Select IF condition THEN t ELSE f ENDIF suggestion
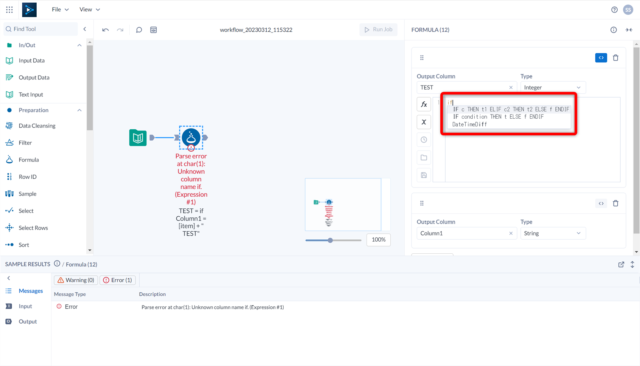This screenshot has width=640, height=366. [498, 117]
